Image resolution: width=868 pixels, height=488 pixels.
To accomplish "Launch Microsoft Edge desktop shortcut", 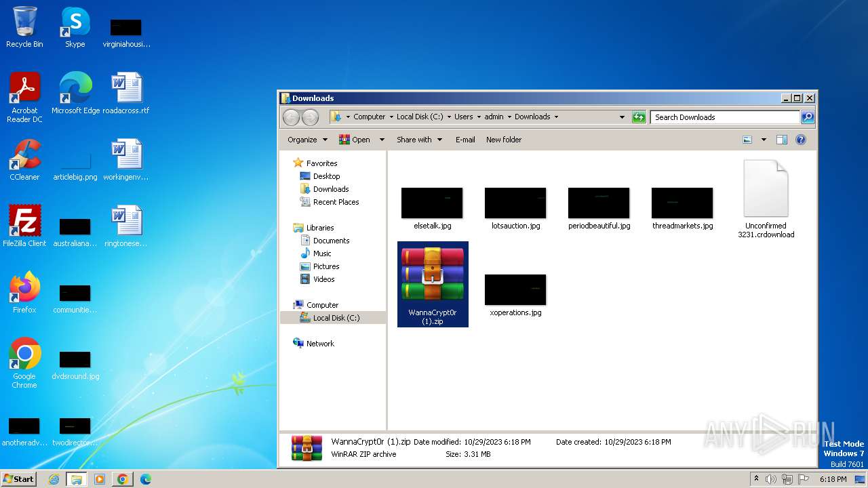I will point(75,93).
